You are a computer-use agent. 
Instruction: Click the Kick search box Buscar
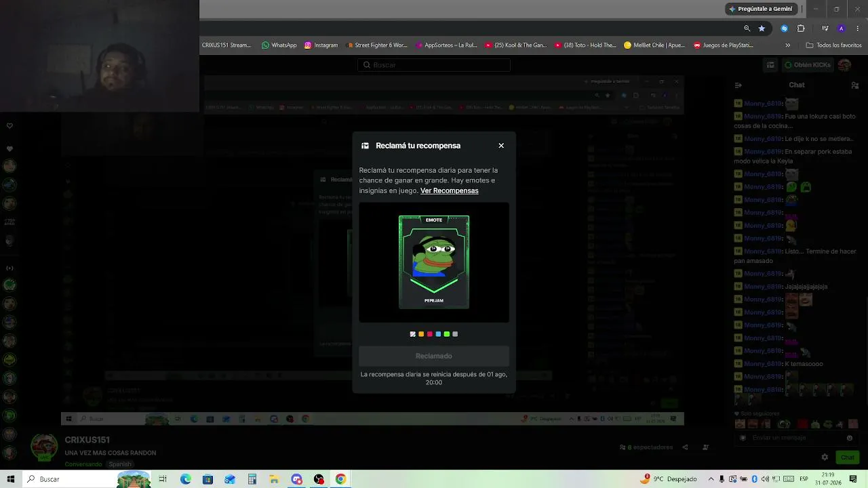[x=434, y=65]
